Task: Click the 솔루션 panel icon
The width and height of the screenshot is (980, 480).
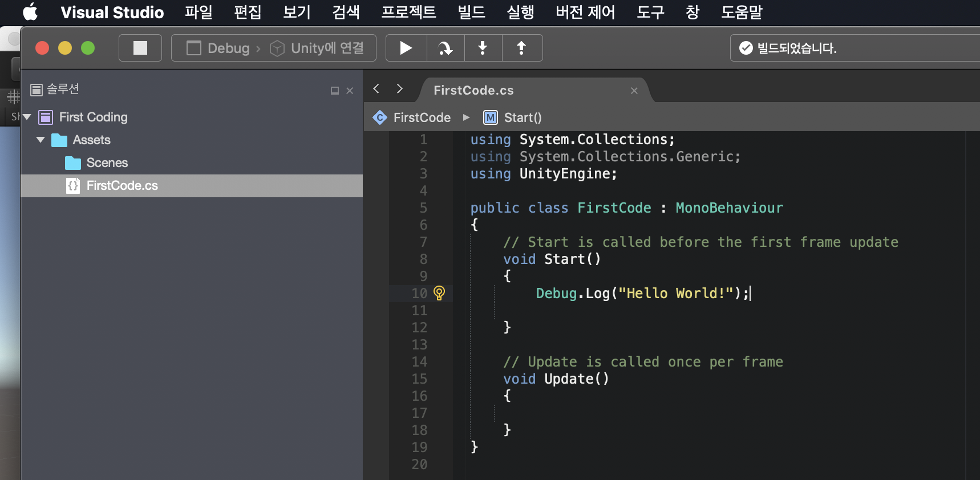Action: [x=37, y=90]
